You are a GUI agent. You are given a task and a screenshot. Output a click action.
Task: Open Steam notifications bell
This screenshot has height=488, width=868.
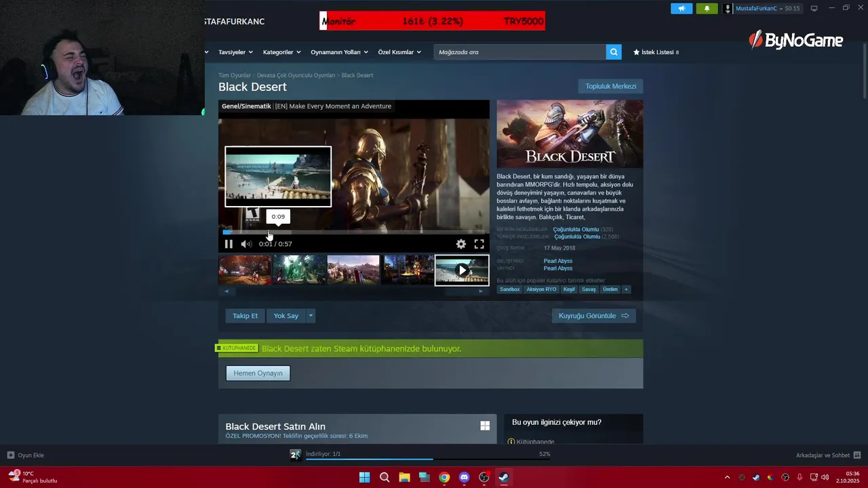click(707, 9)
